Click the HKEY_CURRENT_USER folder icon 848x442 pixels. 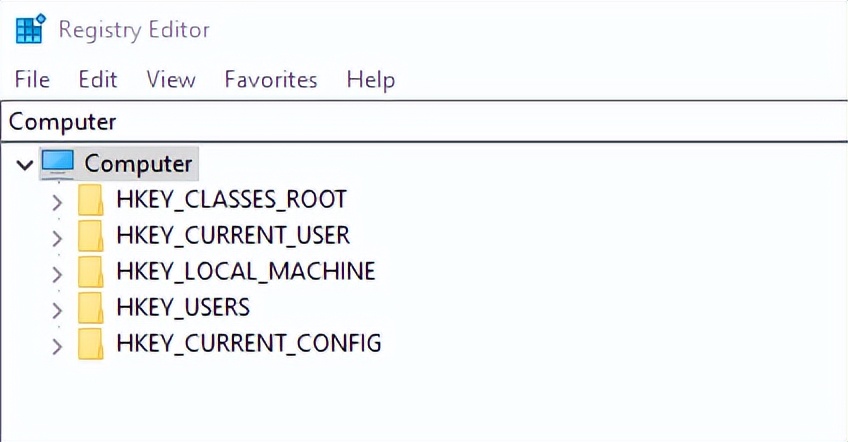(91, 236)
